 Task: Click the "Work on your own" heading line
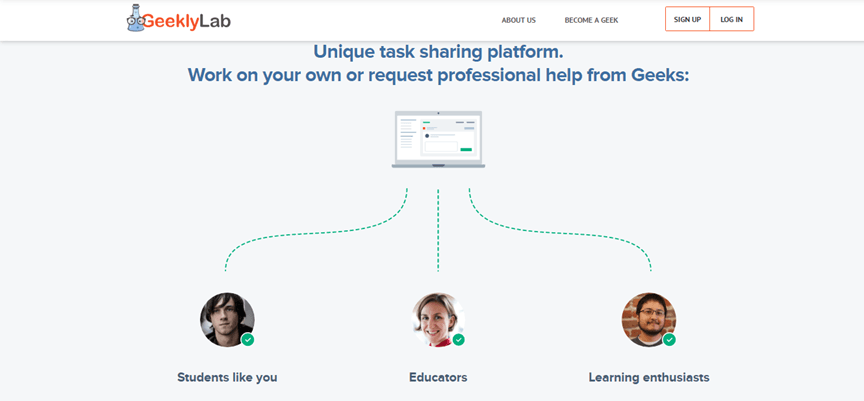439,75
